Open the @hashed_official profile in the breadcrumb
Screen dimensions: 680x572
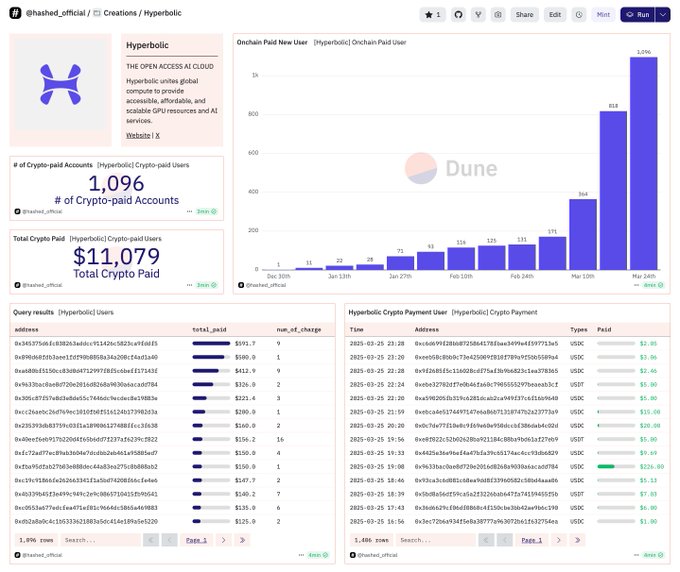[56, 13]
